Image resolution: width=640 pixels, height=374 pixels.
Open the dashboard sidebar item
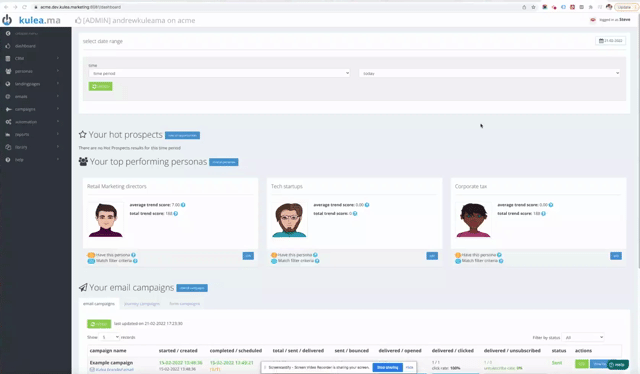point(25,46)
